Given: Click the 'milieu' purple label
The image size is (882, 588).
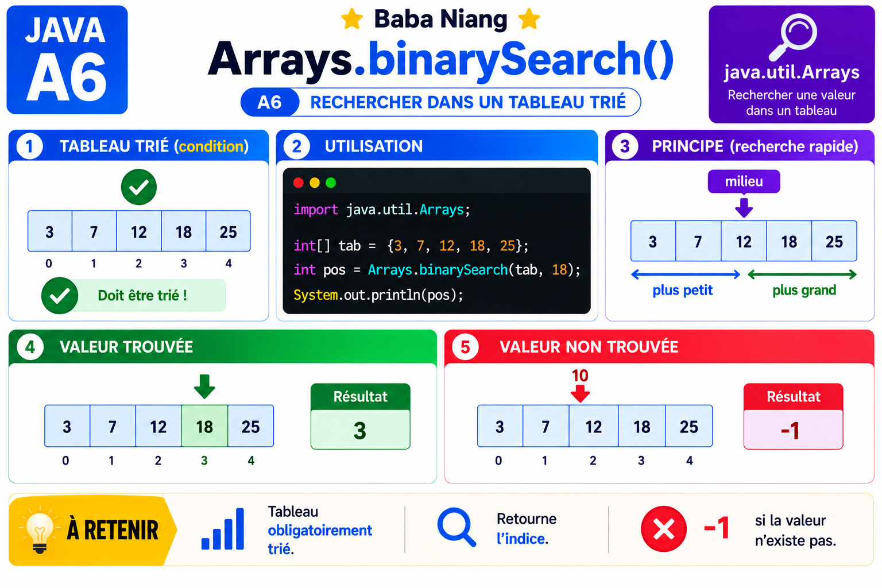Looking at the screenshot, I should pos(744,181).
